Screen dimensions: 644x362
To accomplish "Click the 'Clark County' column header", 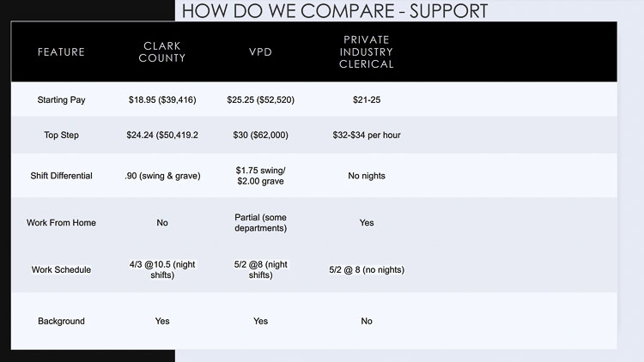I will point(162,52).
